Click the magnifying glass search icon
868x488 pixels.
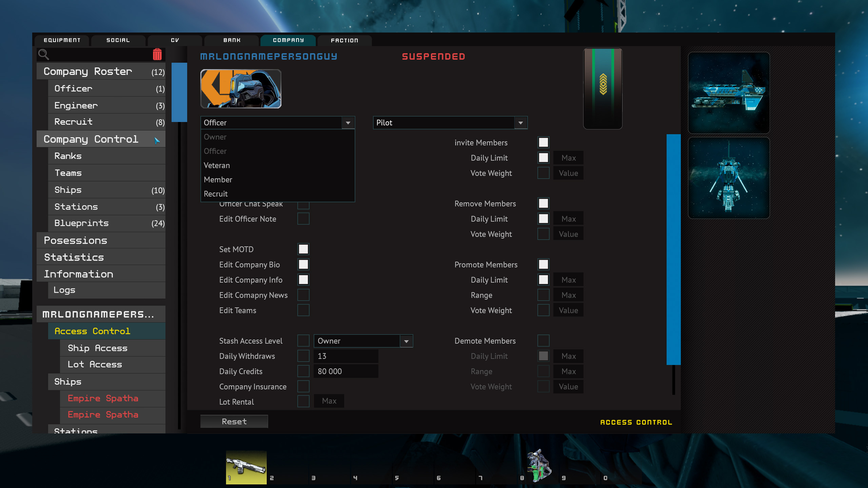click(x=43, y=54)
